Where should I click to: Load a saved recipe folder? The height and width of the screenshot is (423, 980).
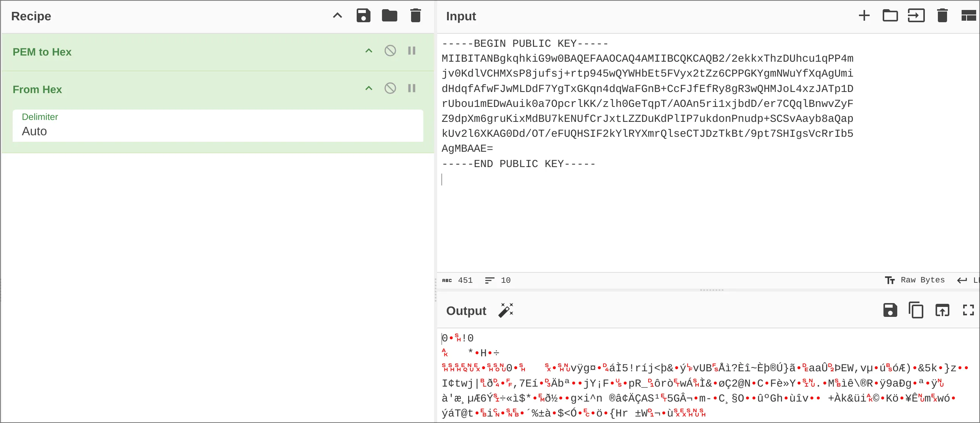click(x=389, y=16)
